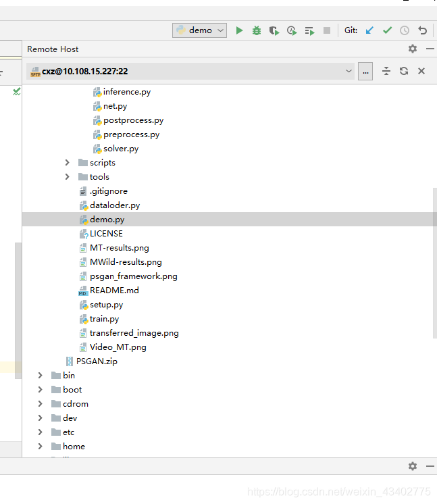The height and width of the screenshot is (504, 437).
Task: Disconnect from the remote host
Action: [421, 71]
